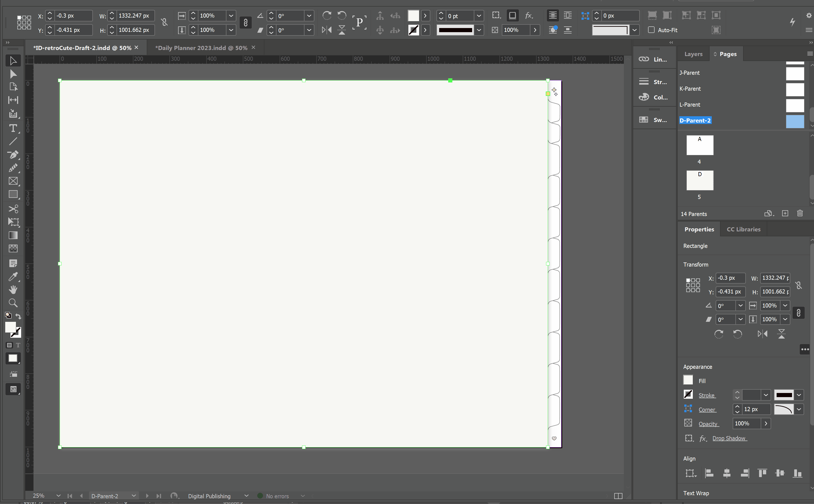Switch to the Layers tab

[693, 54]
